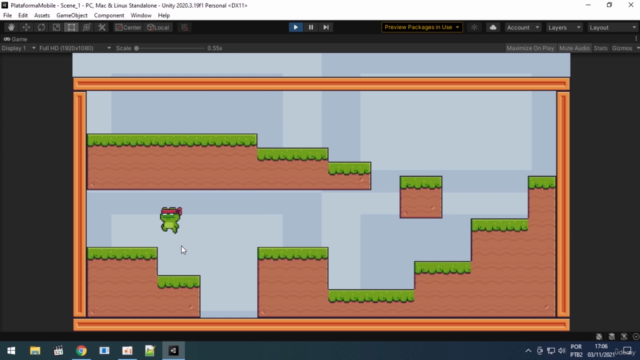Click the second status bar icon at bottom right
The width and height of the screenshot is (640, 360).
[x=611, y=337]
